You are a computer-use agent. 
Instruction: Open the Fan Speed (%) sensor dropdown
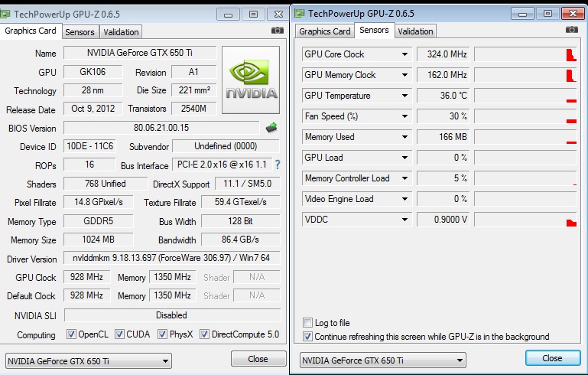tap(404, 116)
